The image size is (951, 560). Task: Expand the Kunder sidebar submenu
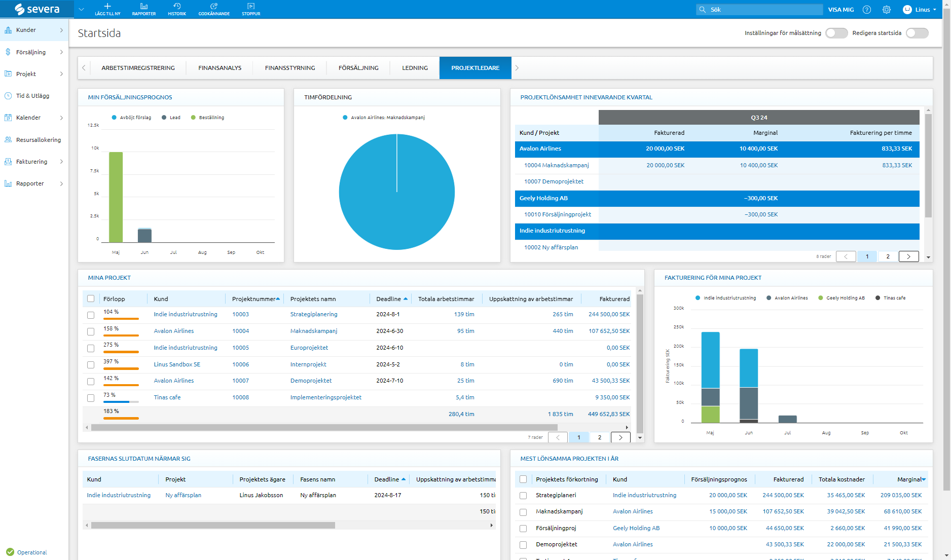pyautogui.click(x=61, y=30)
